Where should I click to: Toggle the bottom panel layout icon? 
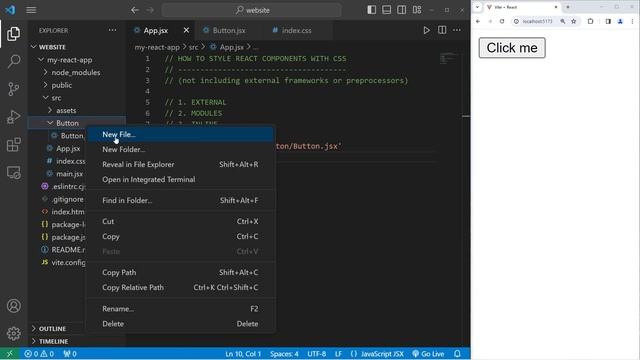[x=387, y=10]
